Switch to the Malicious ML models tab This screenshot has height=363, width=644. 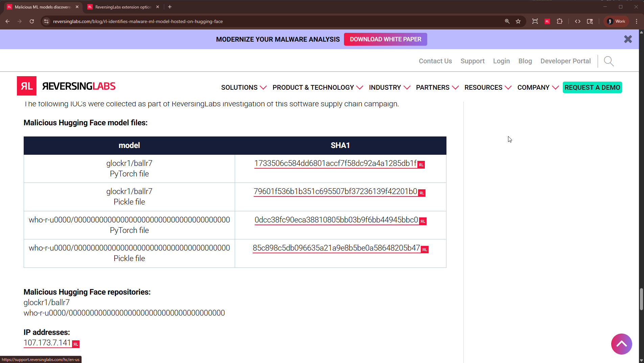(x=42, y=7)
